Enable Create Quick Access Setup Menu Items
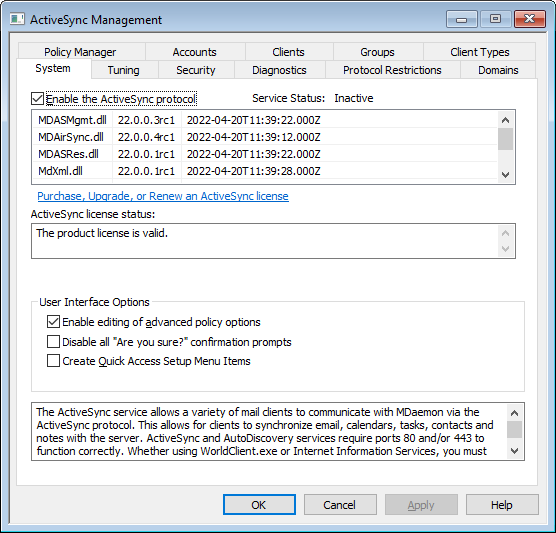The width and height of the screenshot is (556, 533). click(x=53, y=361)
